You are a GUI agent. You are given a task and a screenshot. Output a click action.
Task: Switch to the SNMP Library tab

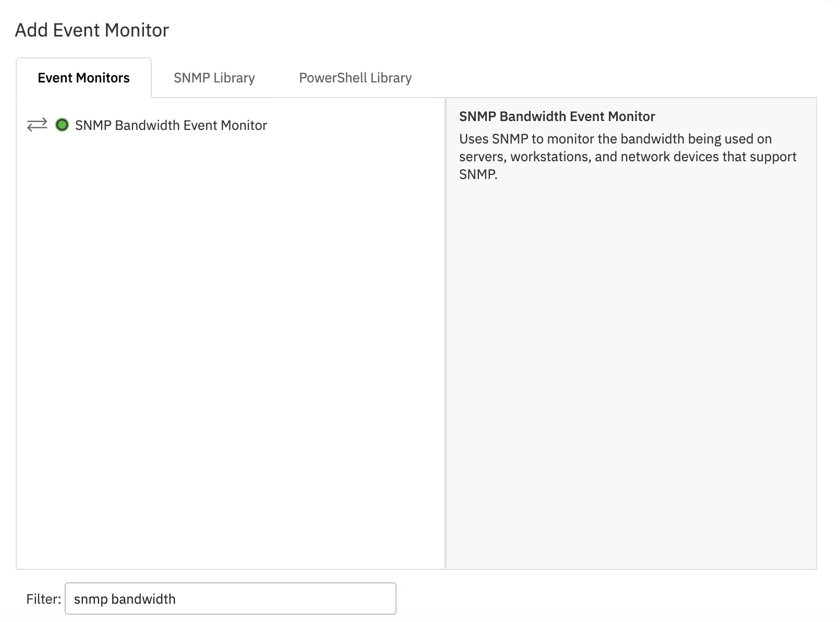tap(214, 77)
